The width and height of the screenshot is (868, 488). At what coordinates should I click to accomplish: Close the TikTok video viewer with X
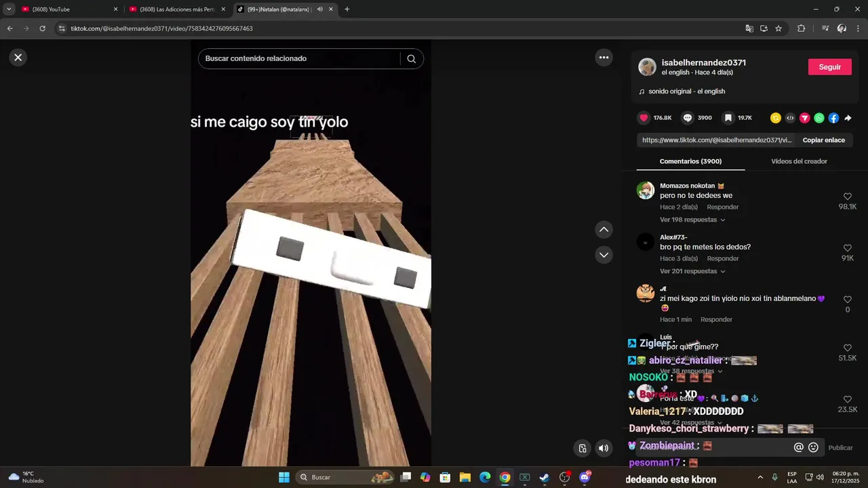[x=18, y=58]
